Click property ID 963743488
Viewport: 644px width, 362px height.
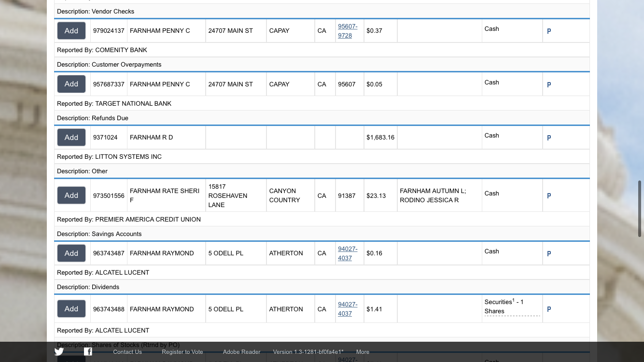point(109,309)
